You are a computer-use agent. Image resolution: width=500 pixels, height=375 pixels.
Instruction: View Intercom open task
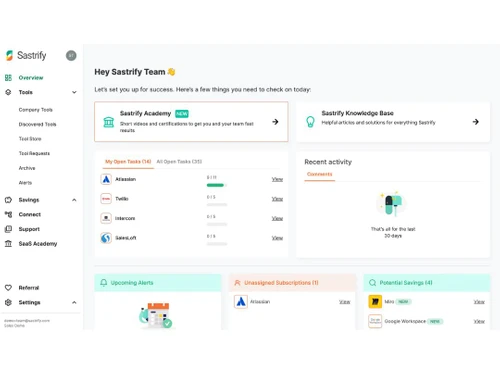pos(277,219)
